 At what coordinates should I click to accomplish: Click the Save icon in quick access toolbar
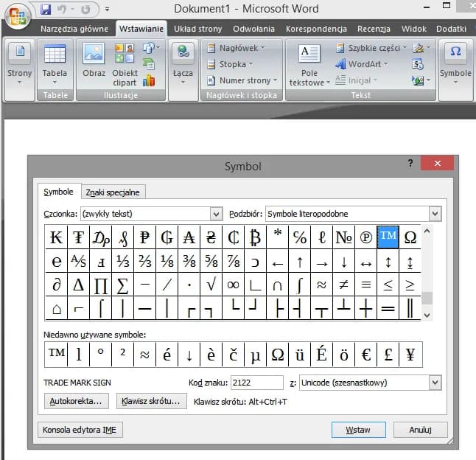coord(46,10)
